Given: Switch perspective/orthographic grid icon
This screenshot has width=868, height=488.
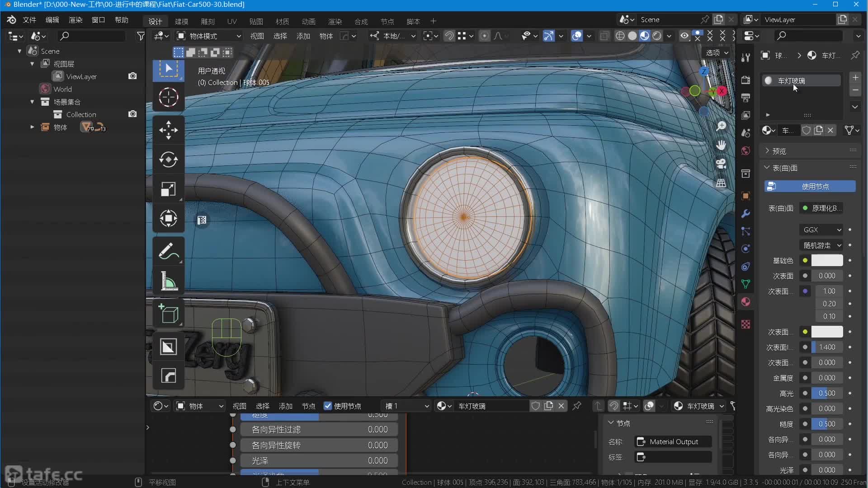Looking at the screenshot, I should click(721, 183).
